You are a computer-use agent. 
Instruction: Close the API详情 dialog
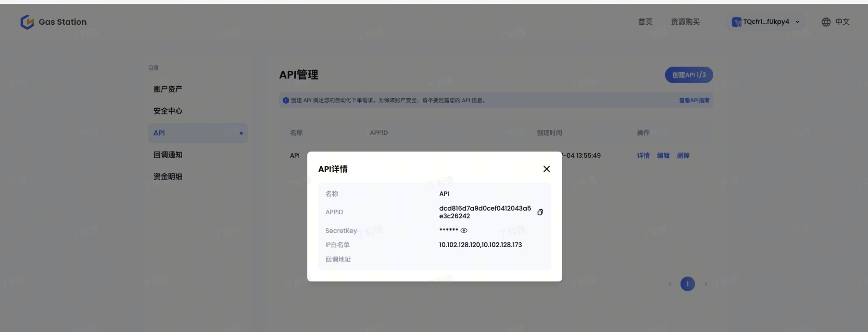pyautogui.click(x=547, y=169)
